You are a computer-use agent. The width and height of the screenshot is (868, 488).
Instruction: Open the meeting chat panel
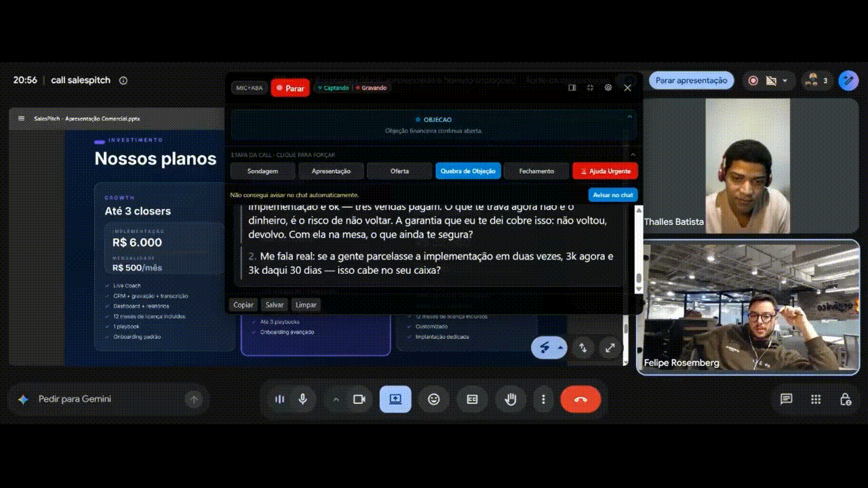787,399
